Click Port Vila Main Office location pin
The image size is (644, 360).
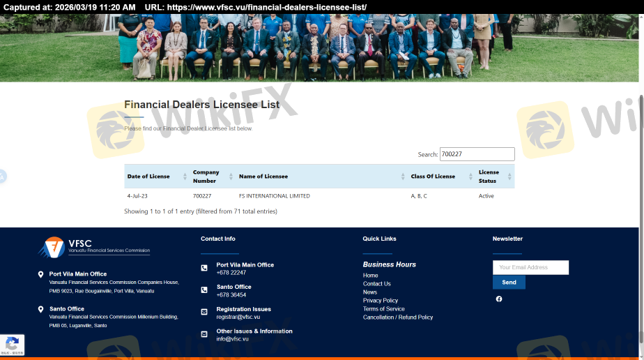tap(40, 275)
